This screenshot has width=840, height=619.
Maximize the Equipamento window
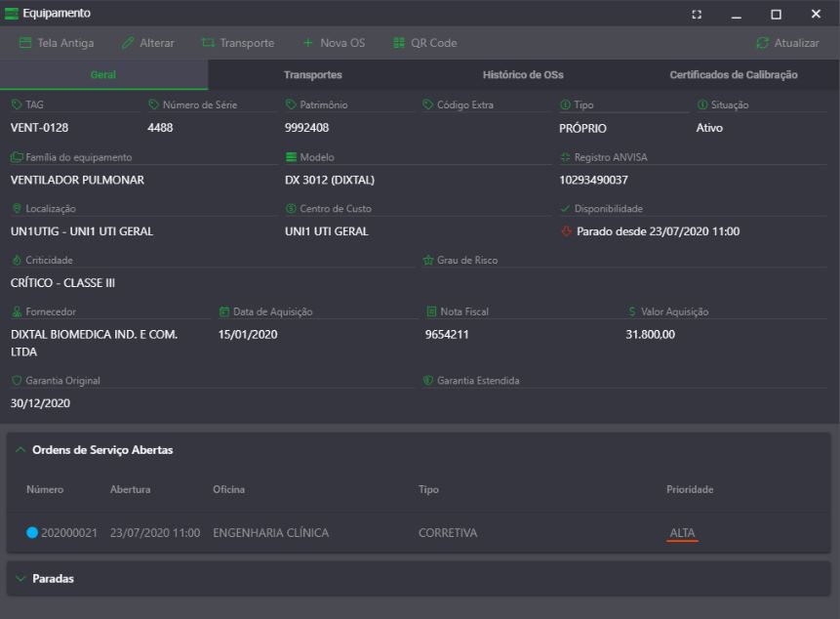776,14
